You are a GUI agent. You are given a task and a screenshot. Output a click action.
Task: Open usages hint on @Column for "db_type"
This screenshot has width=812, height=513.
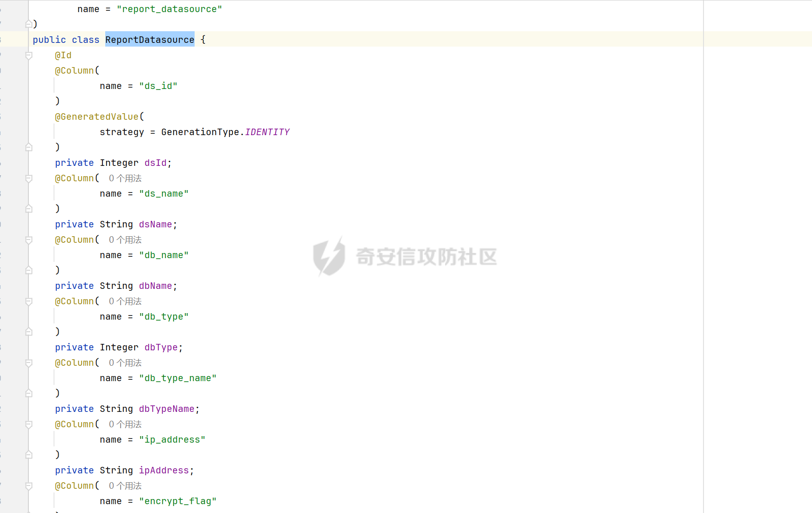point(125,301)
